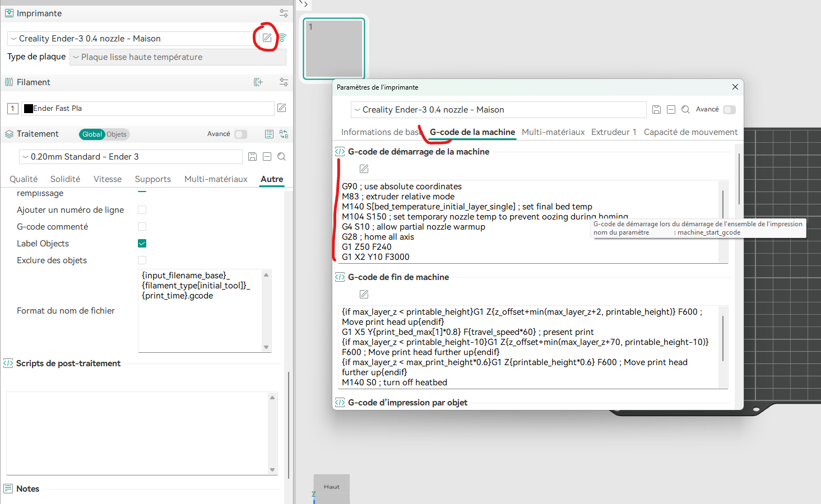Click the settings list icon beside Traitement Avancé
This screenshot has width=821, height=504.
(269, 134)
